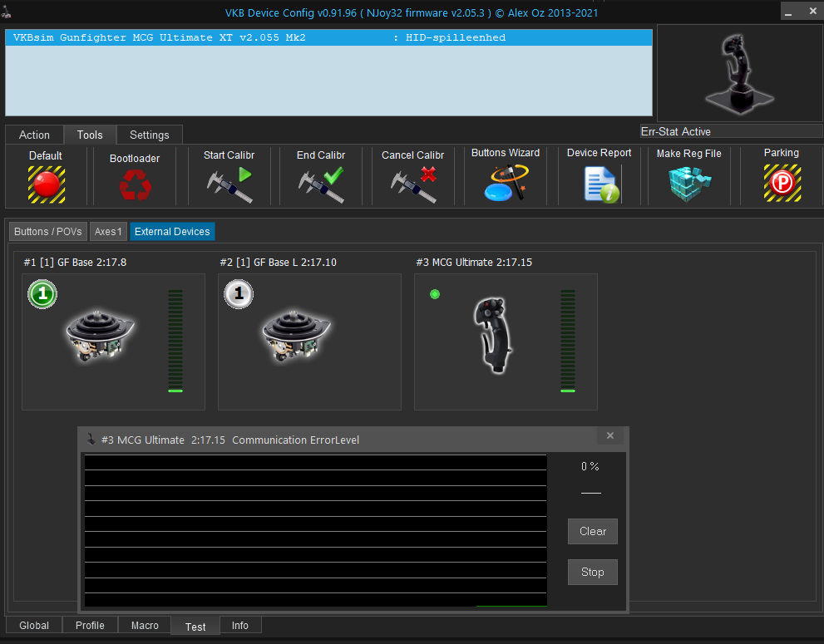Viewport: 824px width, 644px height.
Task: Launch the Buttons Wizard tool
Action: pos(506,183)
